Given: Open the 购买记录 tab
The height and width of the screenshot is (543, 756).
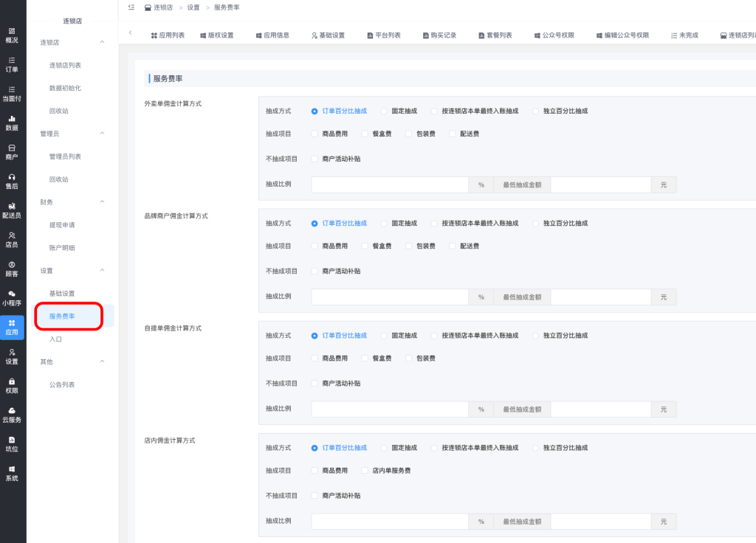Looking at the screenshot, I should pyautogui.click(x=439, y=35).
